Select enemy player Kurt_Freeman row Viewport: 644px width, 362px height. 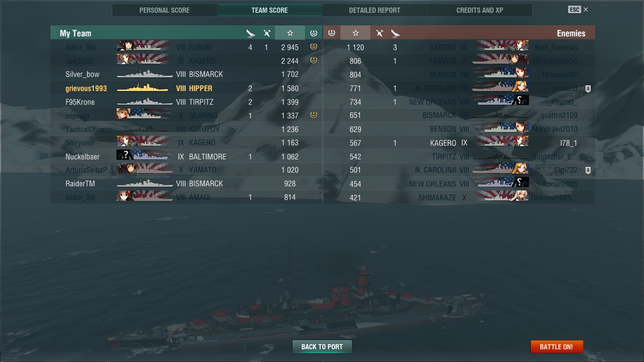pyautogui.click(x=459, y=47)
